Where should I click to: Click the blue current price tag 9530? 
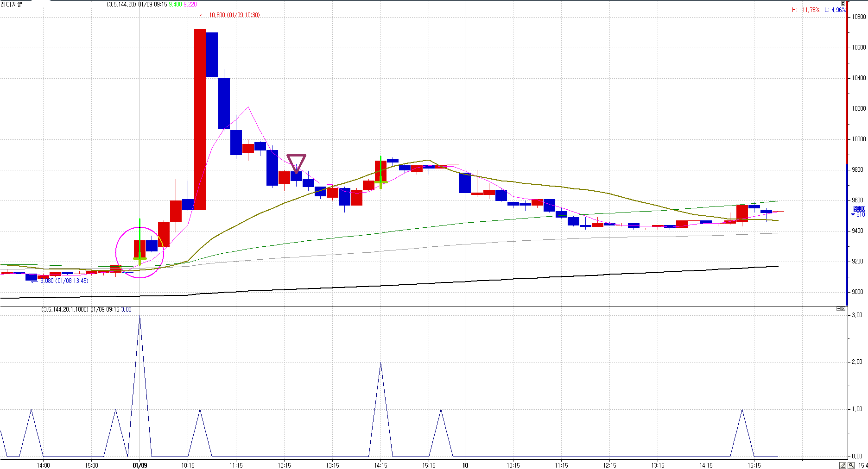tap(859, 209)
